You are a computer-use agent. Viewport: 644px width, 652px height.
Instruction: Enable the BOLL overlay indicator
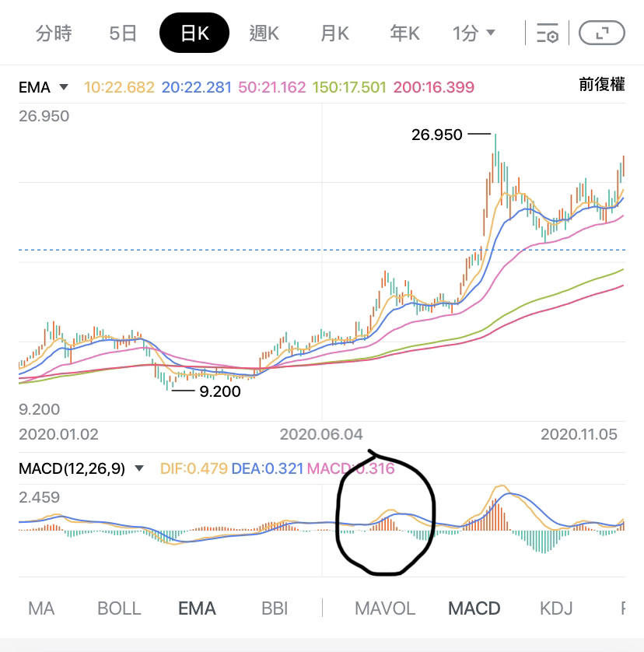pyautogui.click(x=119, y=608)
